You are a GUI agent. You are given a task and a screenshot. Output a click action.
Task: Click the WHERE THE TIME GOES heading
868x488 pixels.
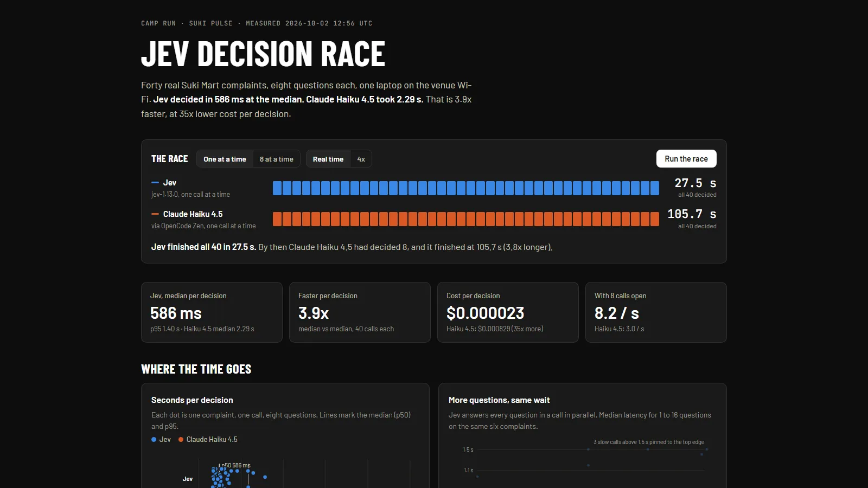pyautogui.click(x=196, y=369)
